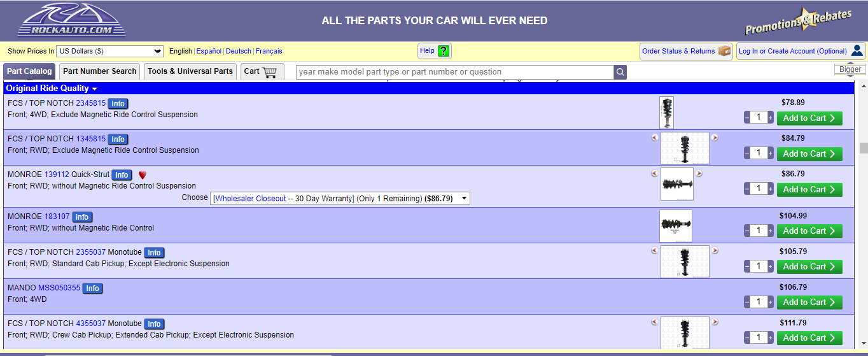Add Monroe 183107 to cart
The width and height of the screenshot is (868, 356).
click(809, 231)
